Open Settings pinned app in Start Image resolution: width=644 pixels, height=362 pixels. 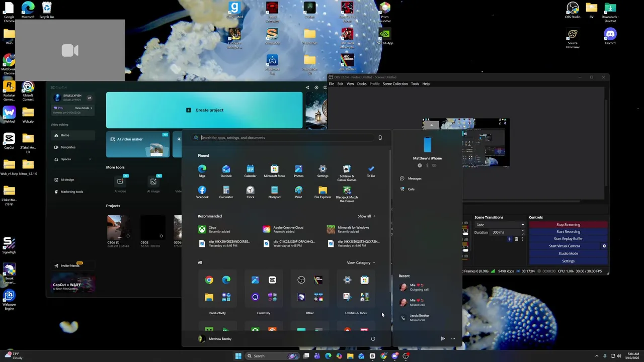click(323, 170)
